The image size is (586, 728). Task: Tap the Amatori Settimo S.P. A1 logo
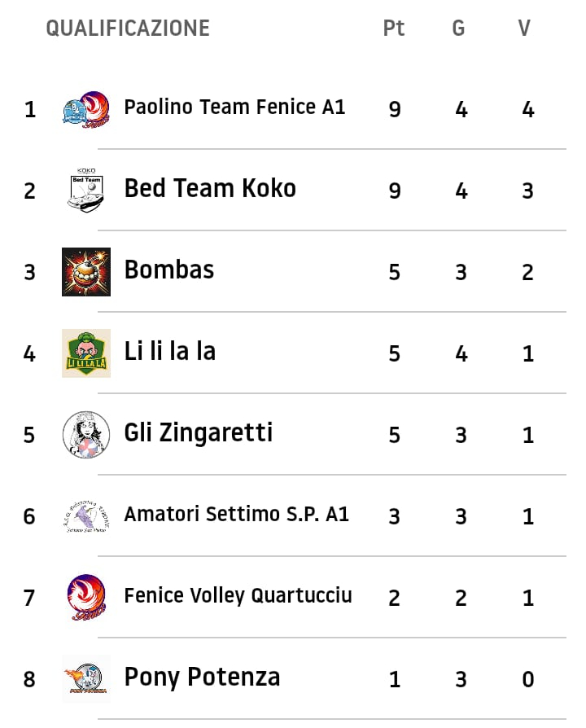pyautogui.click(x=86, y=516)
